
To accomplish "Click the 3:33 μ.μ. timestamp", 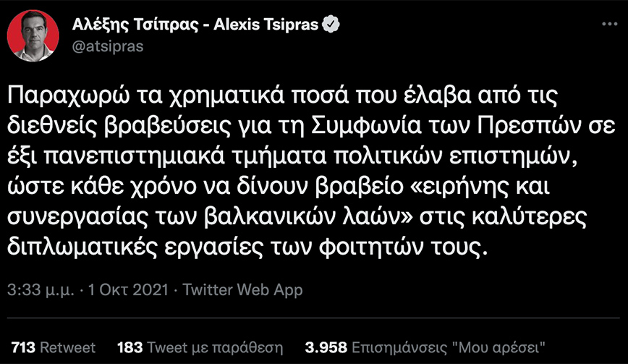I will pos(43,290).
